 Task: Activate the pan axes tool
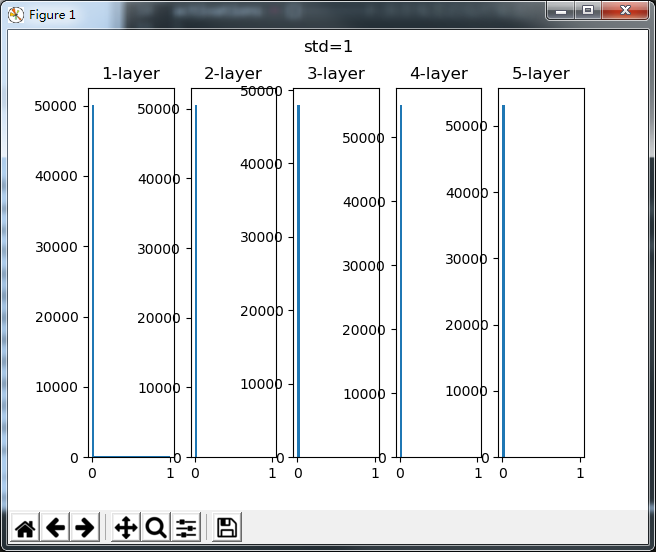126,527
